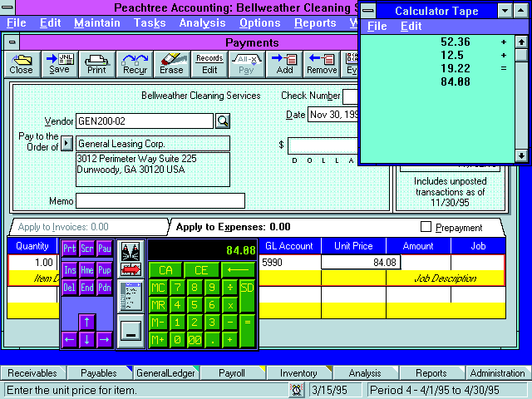Open the Payments window control menu
The image size is (532, 399).
point(12,42)
